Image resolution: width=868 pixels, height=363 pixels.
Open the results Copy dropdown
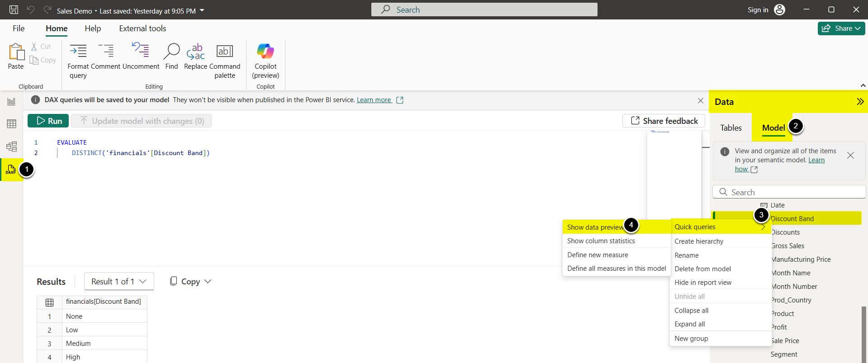[x=190, y=281]
